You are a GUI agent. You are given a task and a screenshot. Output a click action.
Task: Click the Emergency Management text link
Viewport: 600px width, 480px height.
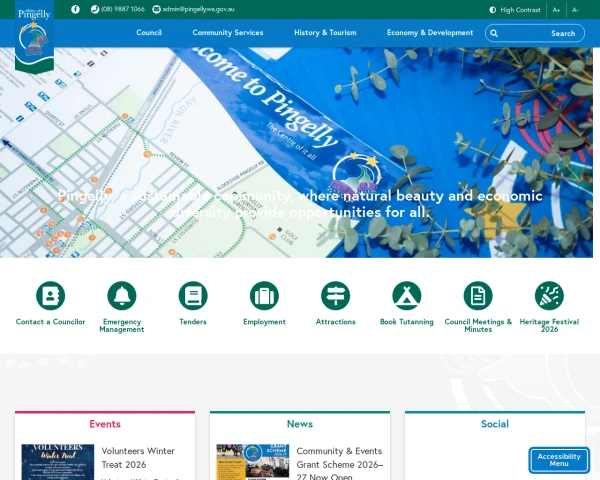(122, 325)
